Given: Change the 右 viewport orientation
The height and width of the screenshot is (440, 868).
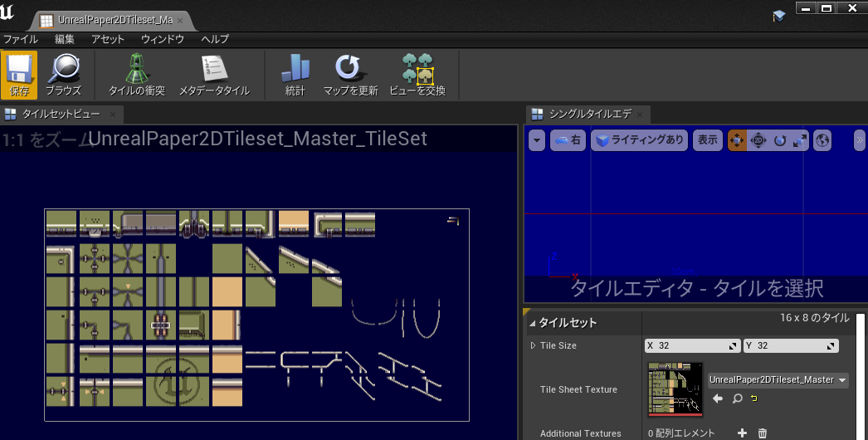Looking at the screenshot, I should click(x=568, y=140).
